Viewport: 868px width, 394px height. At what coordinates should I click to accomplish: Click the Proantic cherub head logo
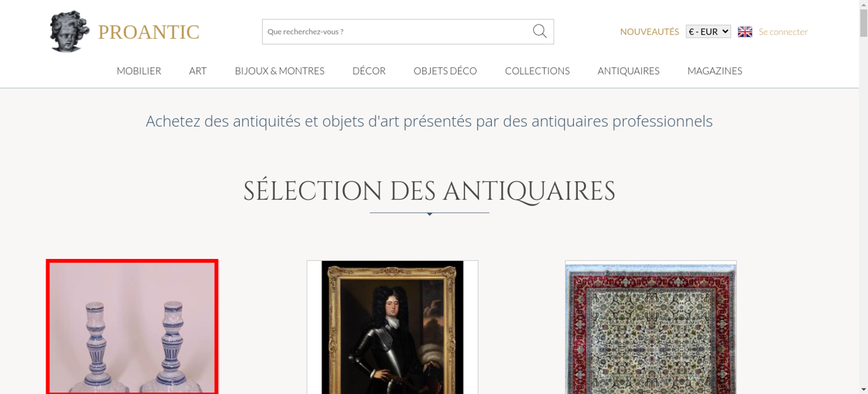tap(69, 31)
